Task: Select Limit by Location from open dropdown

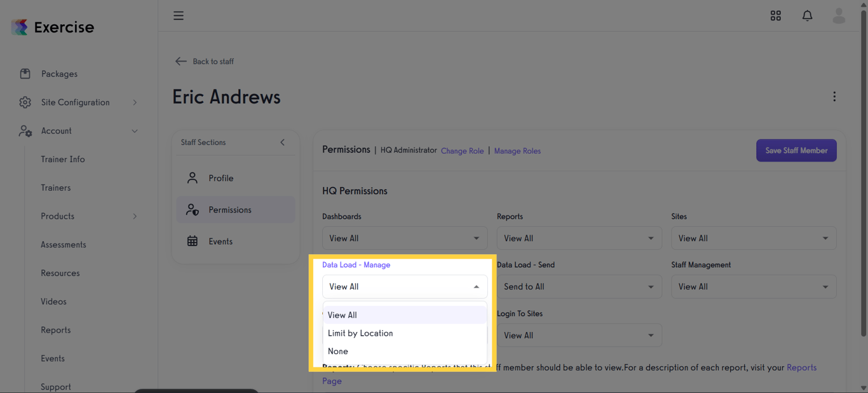Action: 360,333
